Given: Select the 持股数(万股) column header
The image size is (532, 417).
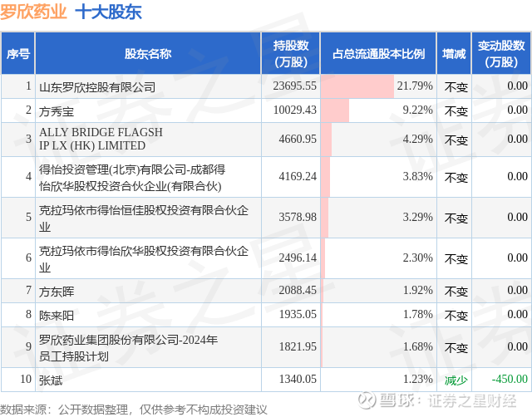Looking at the screenshot, I should pos(291,53).
